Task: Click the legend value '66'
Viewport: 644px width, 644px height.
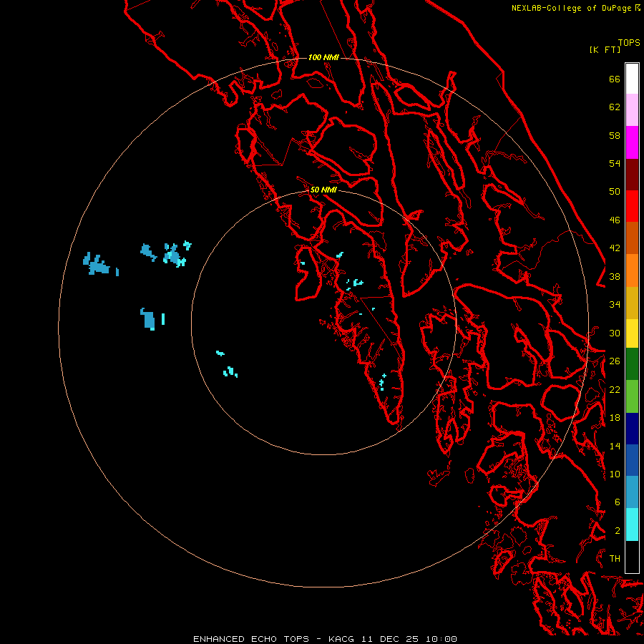Action: pos(615,79)
